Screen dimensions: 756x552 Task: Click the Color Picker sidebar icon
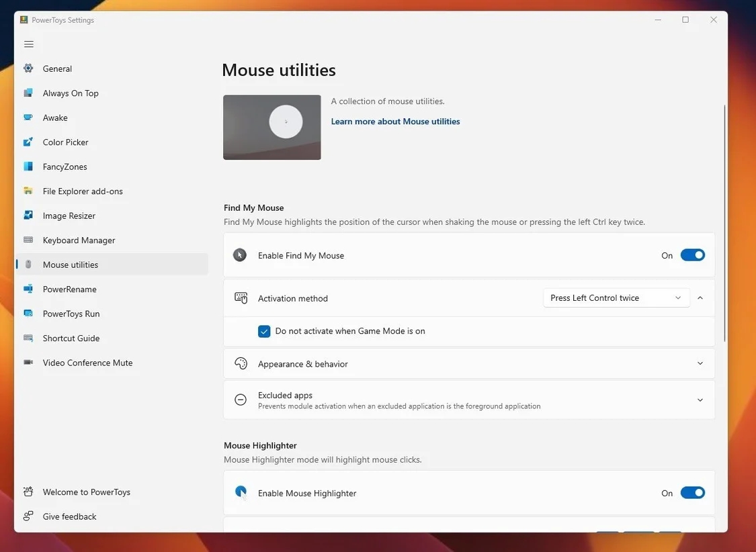tap(28, 142)
